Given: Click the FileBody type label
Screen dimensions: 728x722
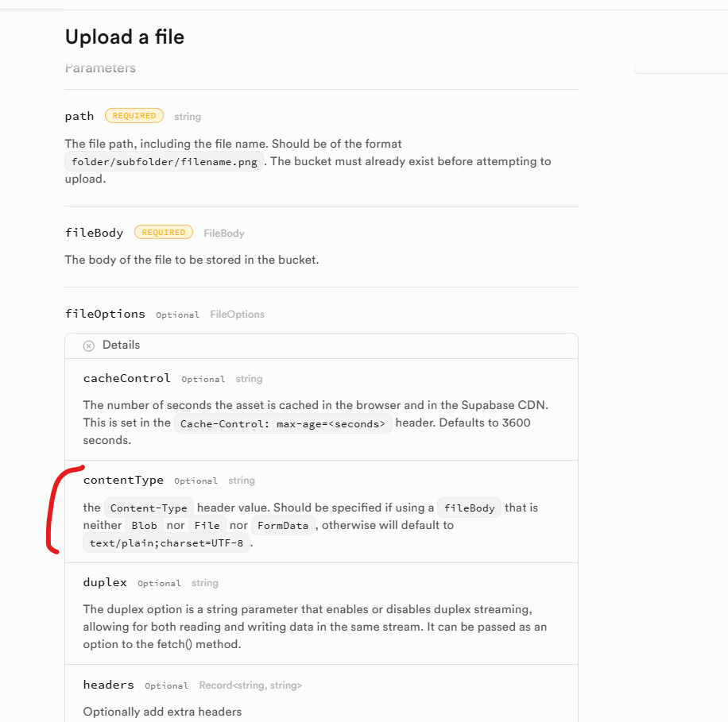Looking at the screenshot, I should pos(224,234).
